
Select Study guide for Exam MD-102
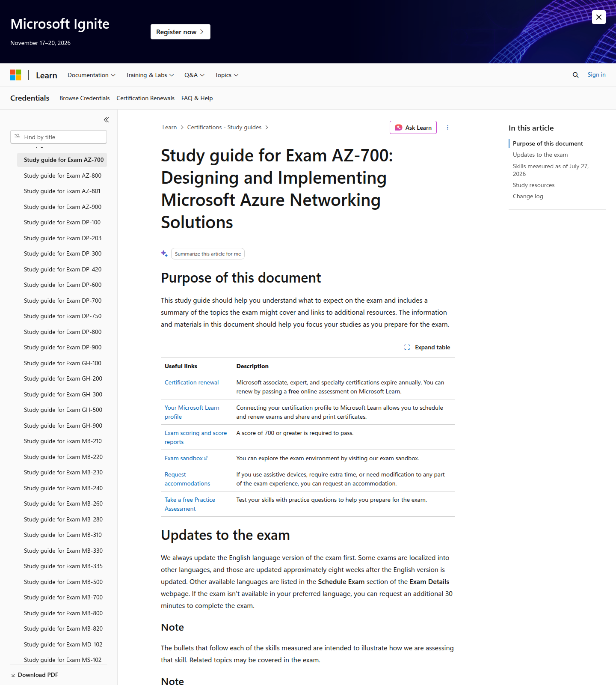(63, 644)
